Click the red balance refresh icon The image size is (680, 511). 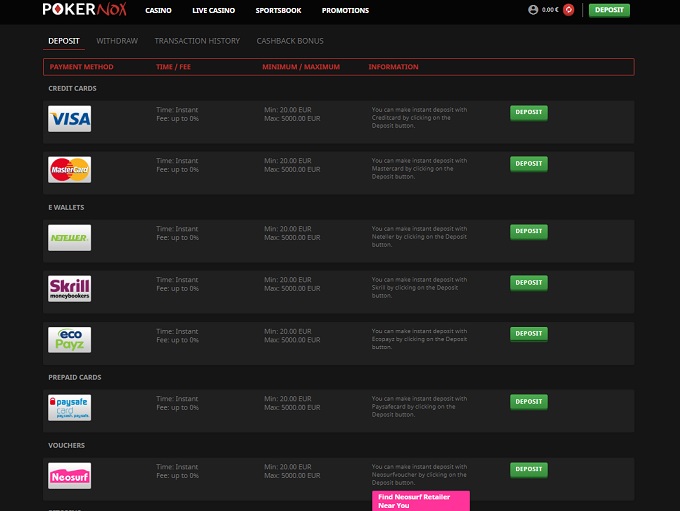(x=569, y=10)
